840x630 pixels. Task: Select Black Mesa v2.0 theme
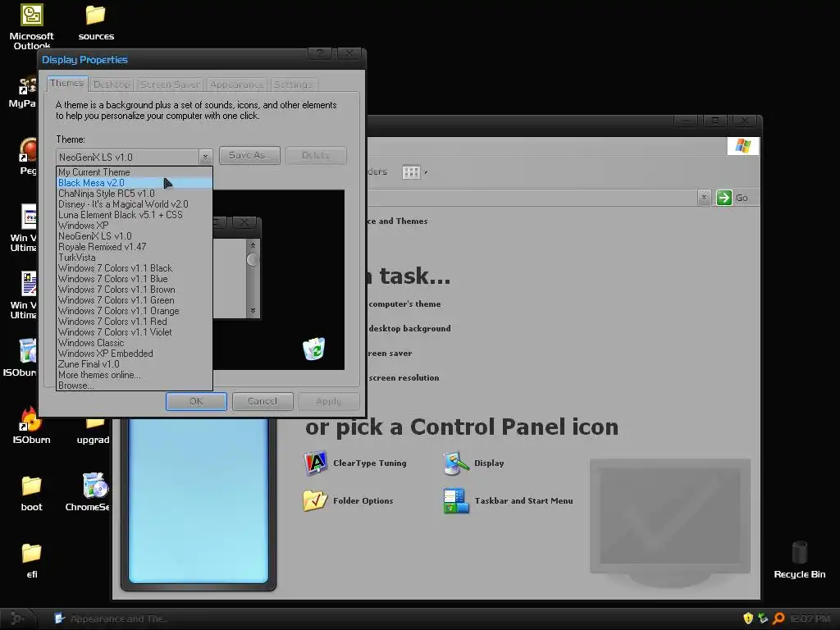[x=135, y=183]
